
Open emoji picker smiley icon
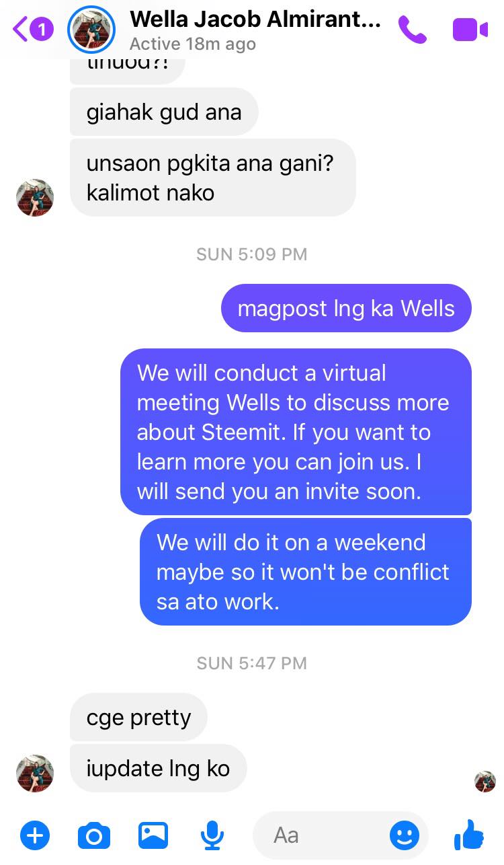(x=405, y=836)
